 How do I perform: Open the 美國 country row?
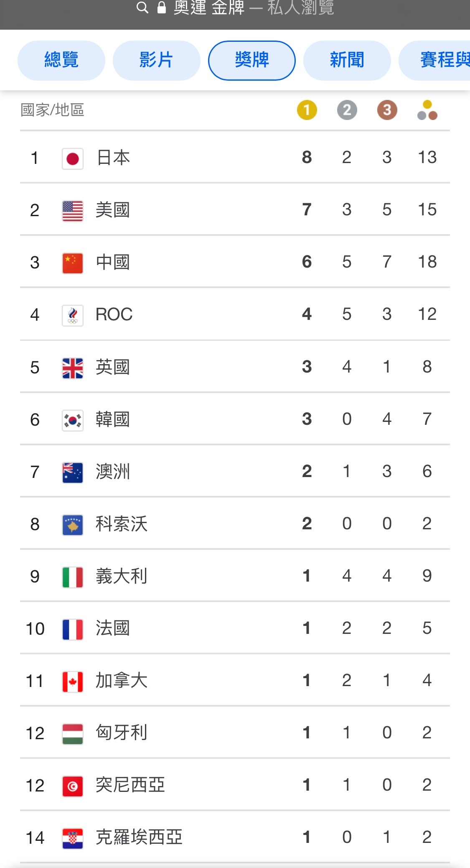click(x=235, y=209)
